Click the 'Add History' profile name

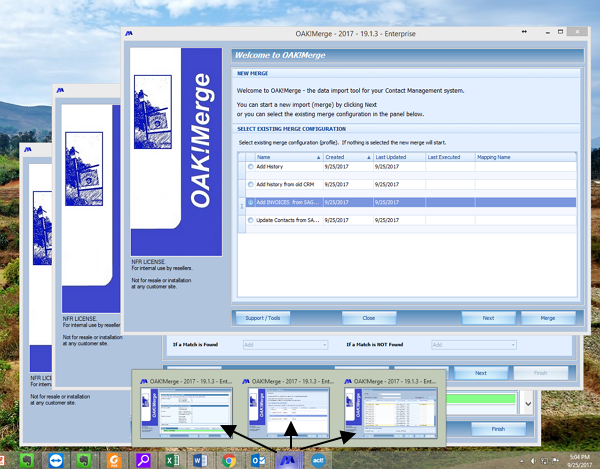click(x=270, y=167)
